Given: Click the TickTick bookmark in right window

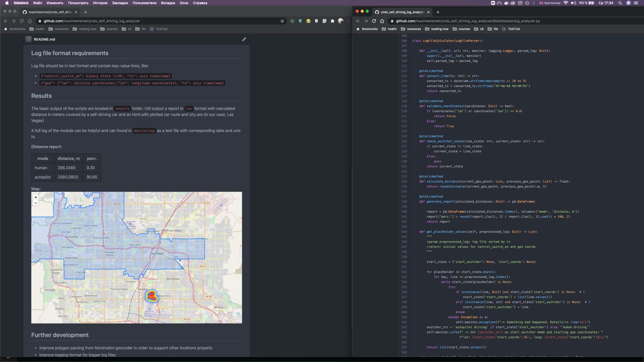Looking at the screenshot, I should (511, 29).
